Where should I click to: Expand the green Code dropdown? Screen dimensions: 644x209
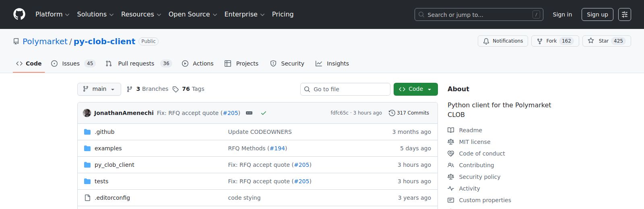point(415,89)
